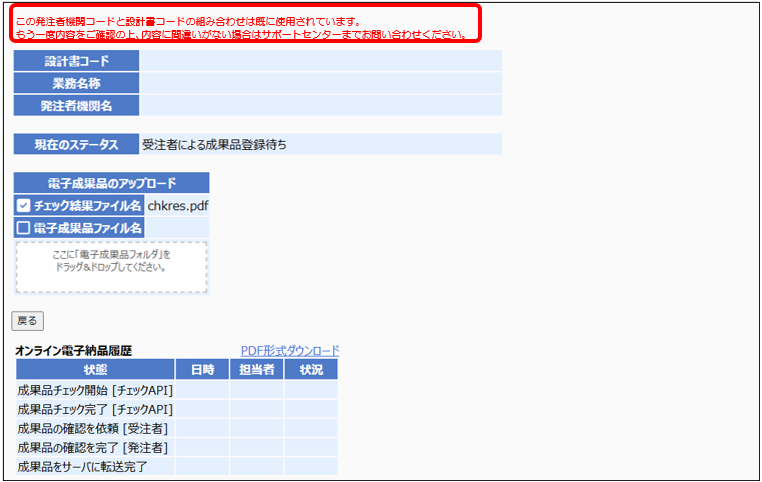The width and height of the screenshot is (762, 482).
Task: Click the 設計書コード value field
Action: point(320,61)
